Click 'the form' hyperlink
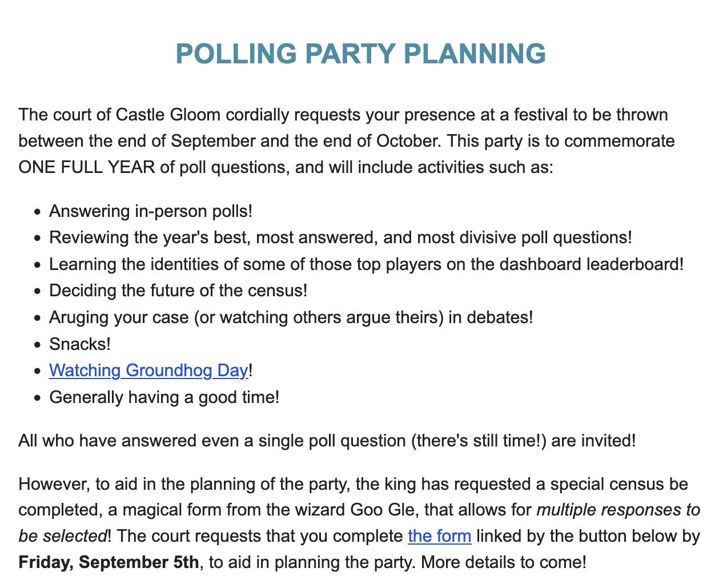Image resolution: width=723 pixels, height=588 pixels. 439,536
